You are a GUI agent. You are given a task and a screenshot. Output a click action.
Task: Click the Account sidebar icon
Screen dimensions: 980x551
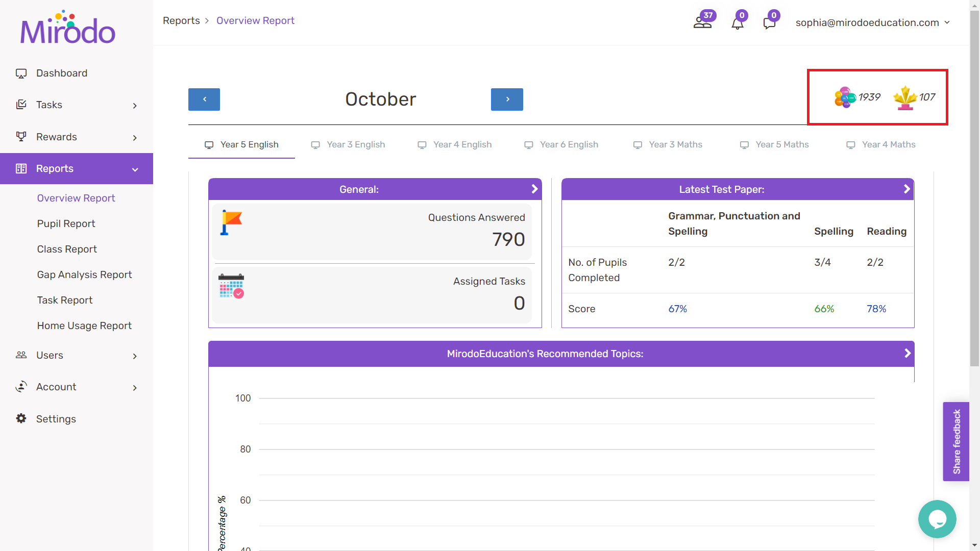[x=21, y=387]
